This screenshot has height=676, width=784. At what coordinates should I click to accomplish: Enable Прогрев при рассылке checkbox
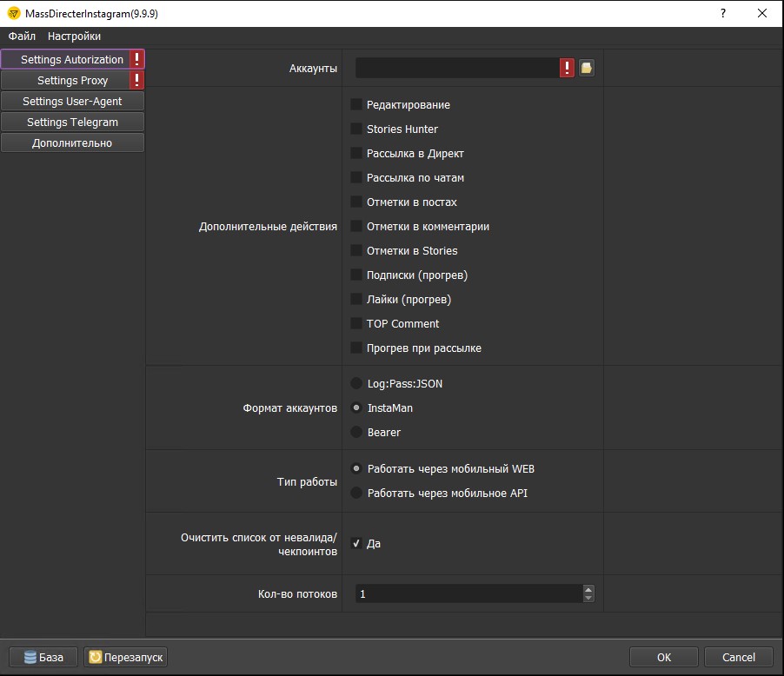click(356, 348)
